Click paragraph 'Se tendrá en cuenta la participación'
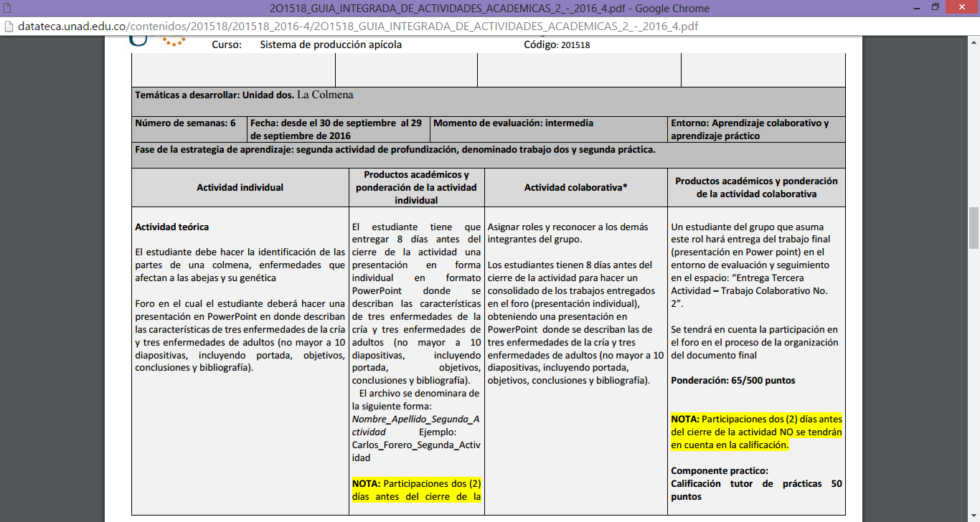Screen dimensions: 980x522 (x=755, y=342)
